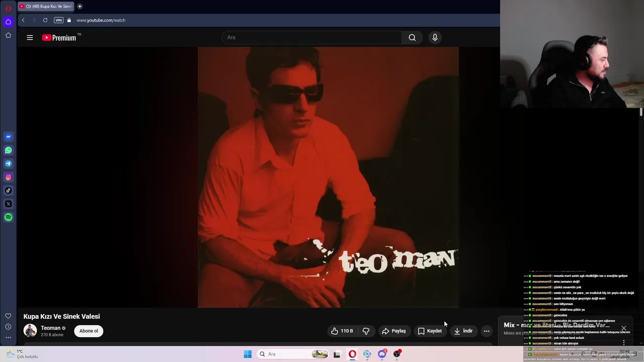
Task: Click the 'İndir' download button
Action: [463, 331]
